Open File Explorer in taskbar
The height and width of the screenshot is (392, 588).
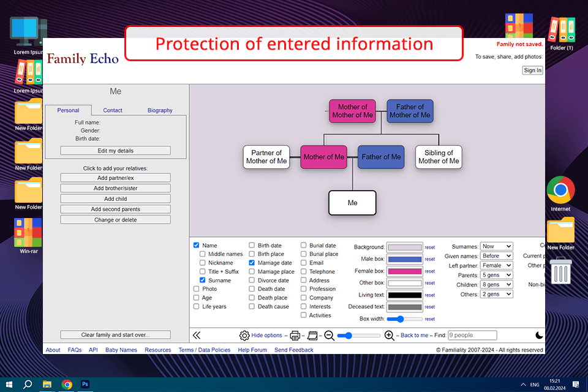click(47, 385)
